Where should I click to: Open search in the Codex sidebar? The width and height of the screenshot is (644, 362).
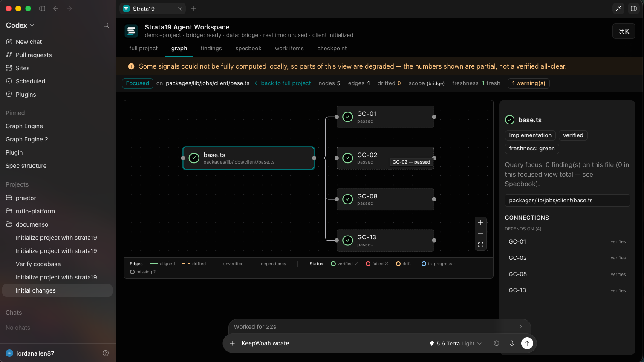point(106,25)
